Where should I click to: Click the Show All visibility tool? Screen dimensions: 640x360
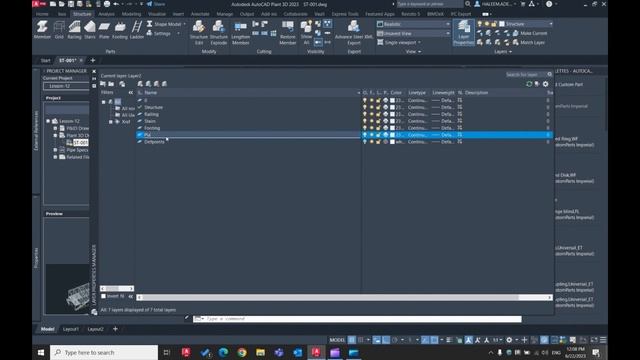point(306,32)
